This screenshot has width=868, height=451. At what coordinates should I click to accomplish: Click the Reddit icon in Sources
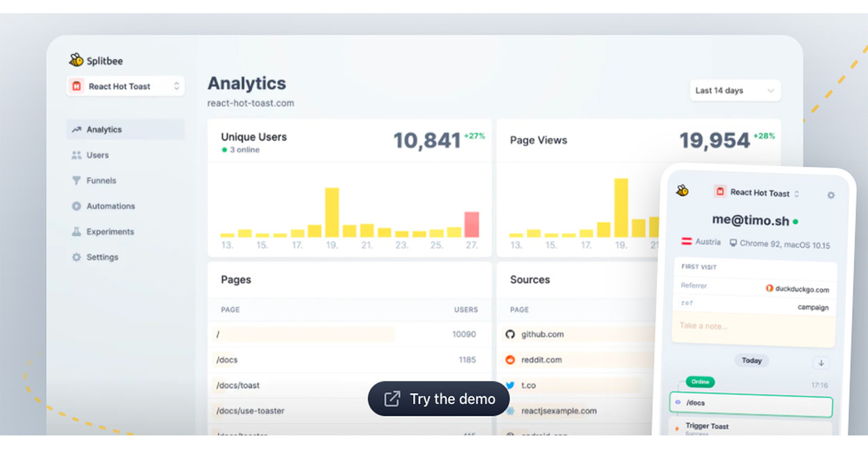[510, 360]
